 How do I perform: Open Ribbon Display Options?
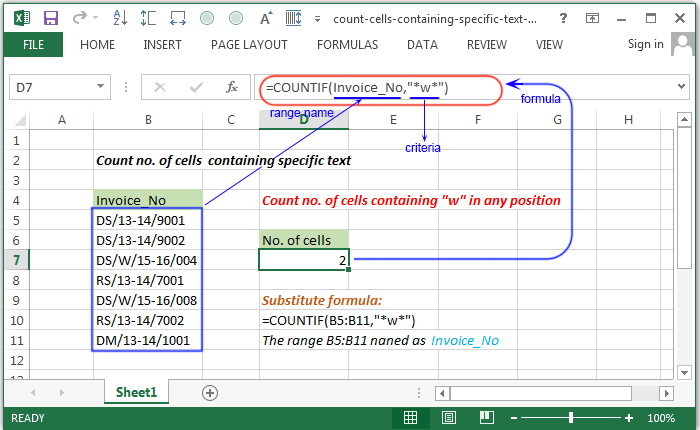tap(592, 18)
